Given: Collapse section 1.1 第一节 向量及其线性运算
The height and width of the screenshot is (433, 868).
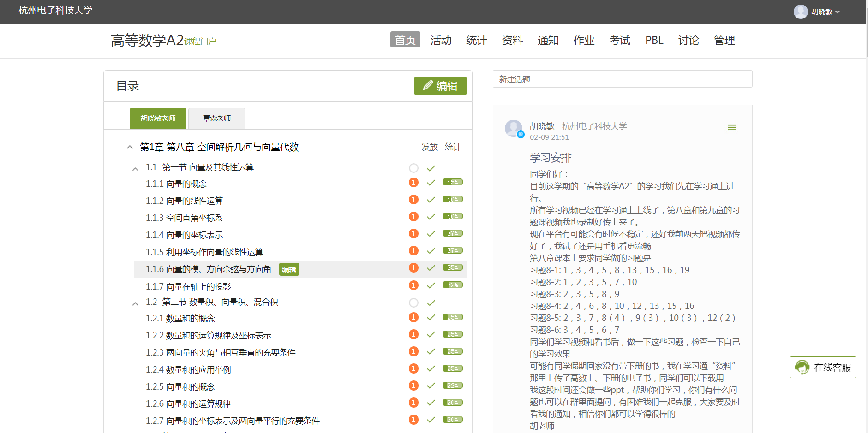Looking at the screenshot, I should pos(135,169).
